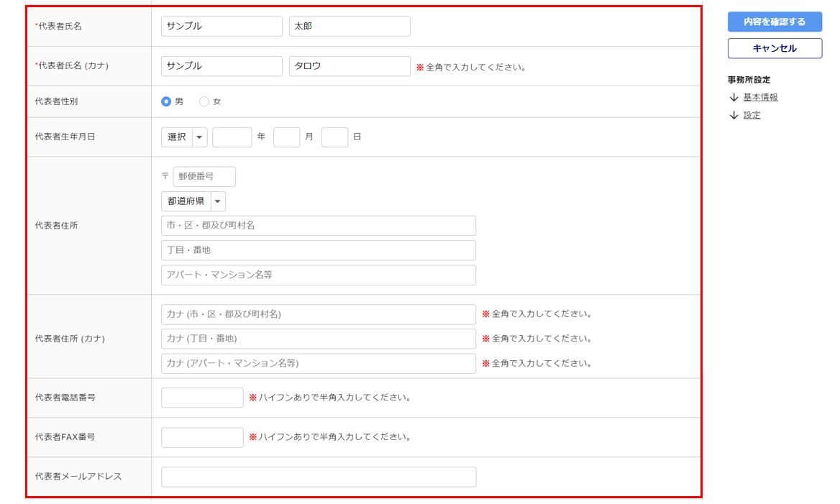840x504 pixels.
Task: Click the 郵便番号 input field
Action: (204, 176)
